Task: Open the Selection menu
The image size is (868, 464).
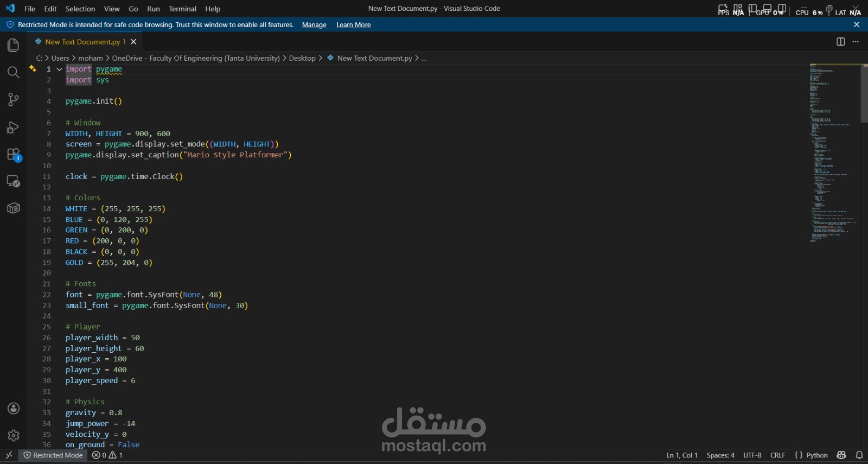Action: [80, 9]
